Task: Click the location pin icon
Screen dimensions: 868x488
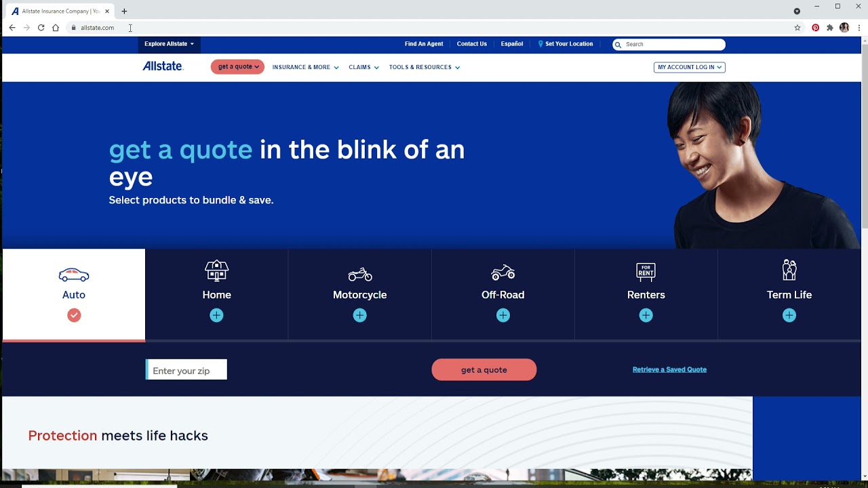Action: [540, 44]
